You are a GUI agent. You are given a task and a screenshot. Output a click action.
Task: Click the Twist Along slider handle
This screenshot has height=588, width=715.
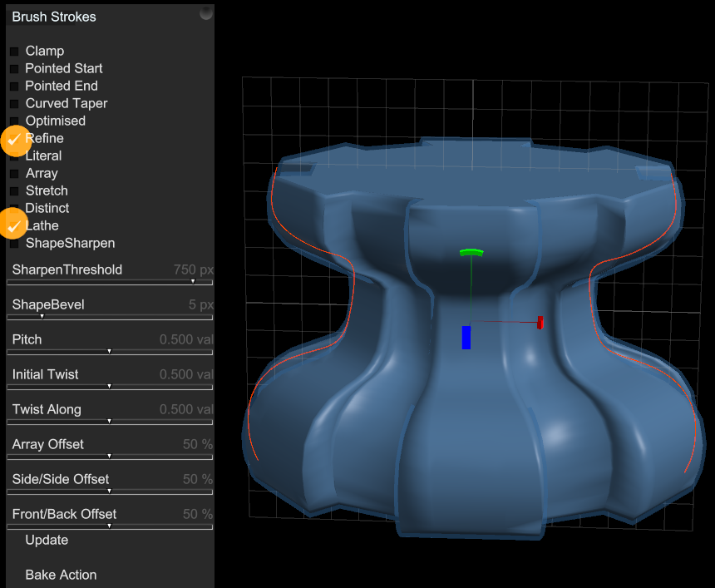click(x=110, y=421)
